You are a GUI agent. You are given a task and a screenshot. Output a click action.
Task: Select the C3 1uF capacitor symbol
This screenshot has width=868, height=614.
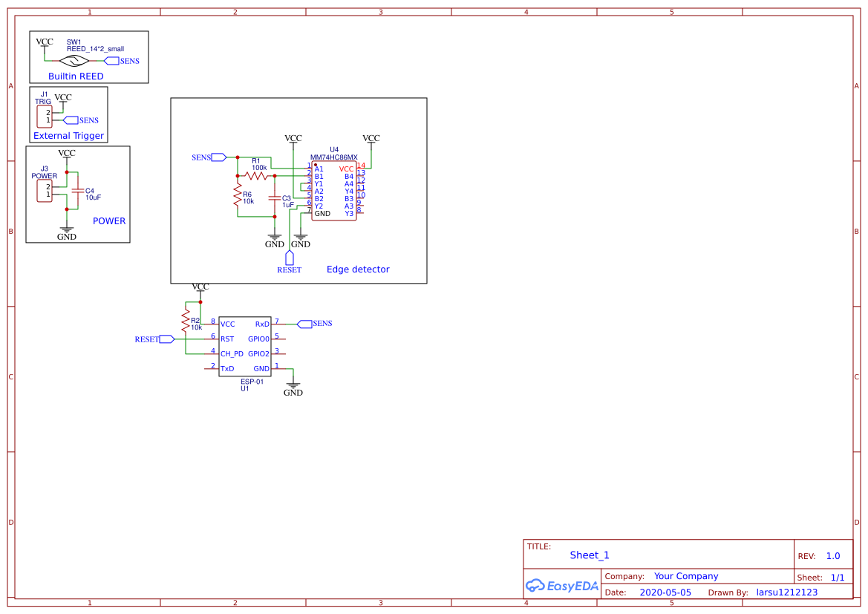(275, 197)
